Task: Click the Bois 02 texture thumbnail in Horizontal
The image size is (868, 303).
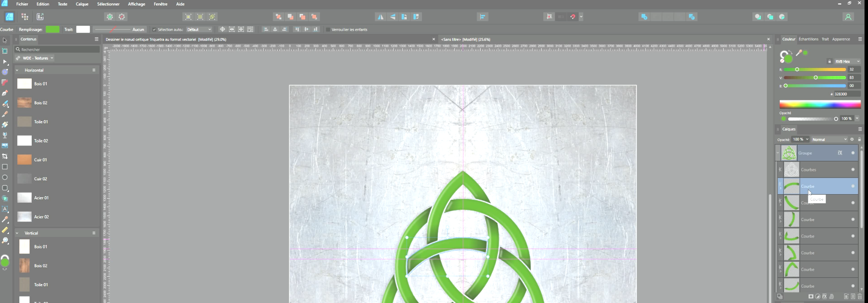Action: 24,103
